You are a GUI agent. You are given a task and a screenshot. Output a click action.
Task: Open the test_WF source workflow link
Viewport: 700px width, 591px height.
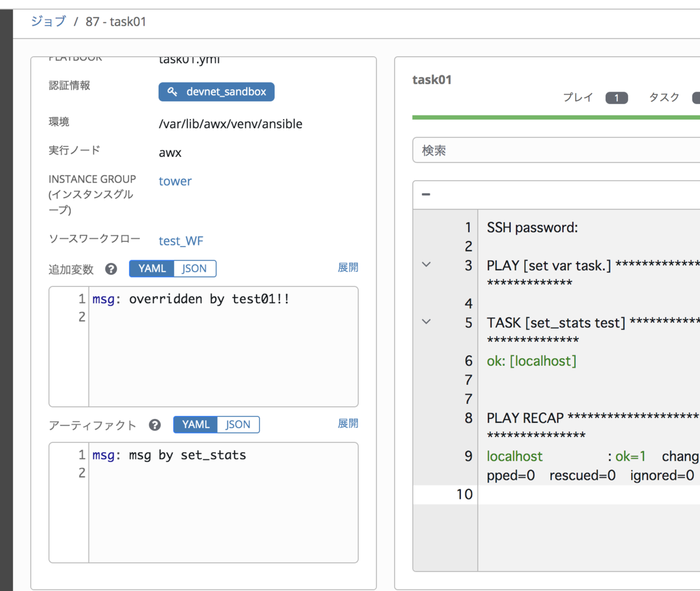181,241
